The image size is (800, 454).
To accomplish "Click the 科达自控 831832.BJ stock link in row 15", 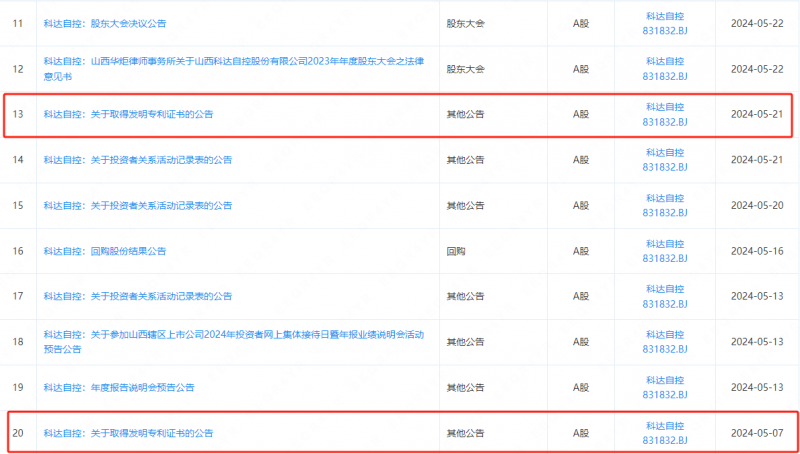I will (665, 205).
